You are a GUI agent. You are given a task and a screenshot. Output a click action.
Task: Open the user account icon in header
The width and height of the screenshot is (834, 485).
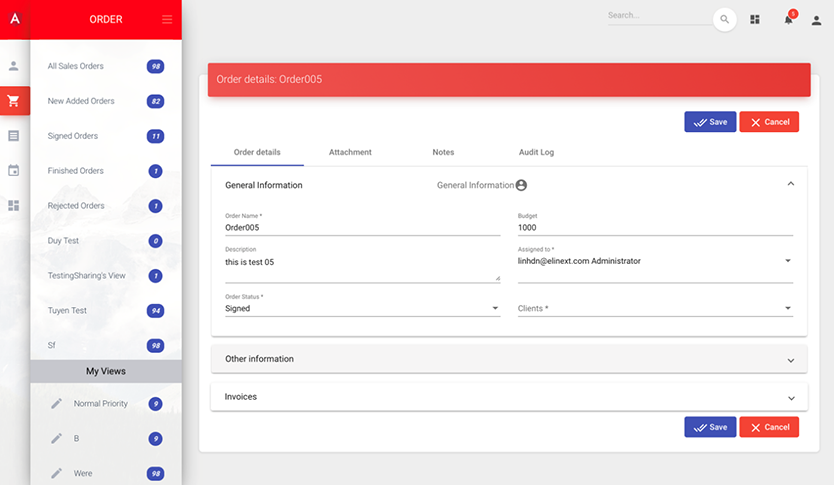[816, 20]
